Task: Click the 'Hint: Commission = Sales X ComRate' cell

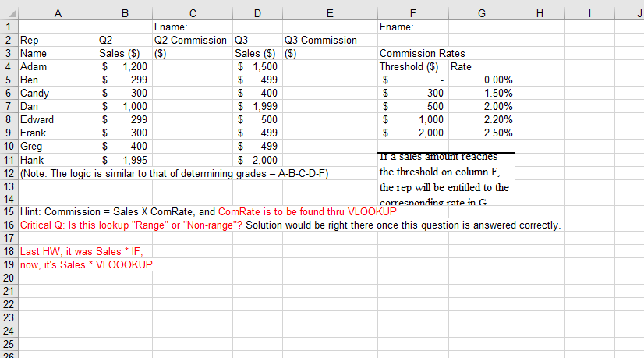Action: tap(208, 211)
